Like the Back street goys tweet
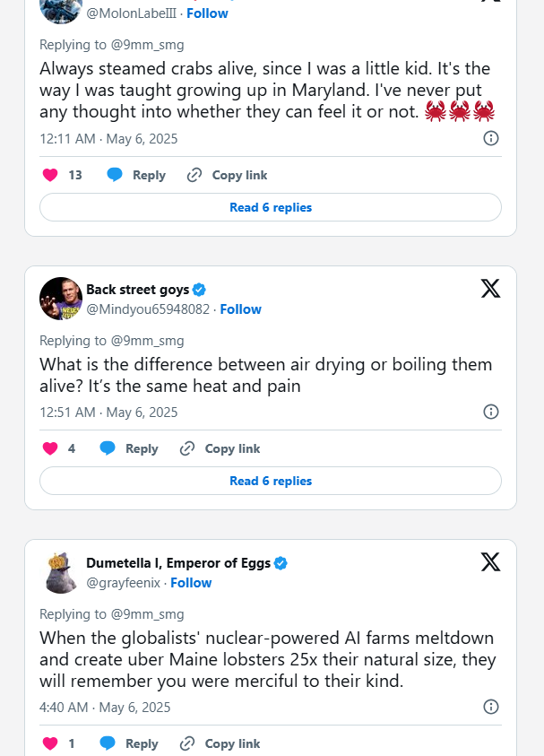This screenshot has height=756, width=544. click(50, 448)
